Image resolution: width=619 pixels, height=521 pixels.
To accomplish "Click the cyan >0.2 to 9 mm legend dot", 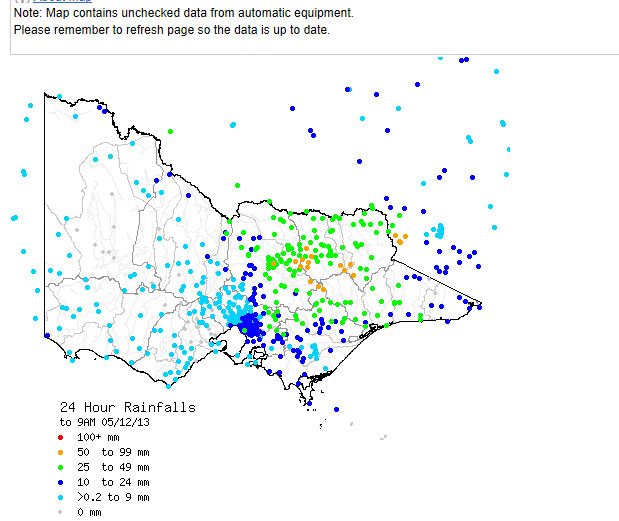I will click(x=60, y=497).
